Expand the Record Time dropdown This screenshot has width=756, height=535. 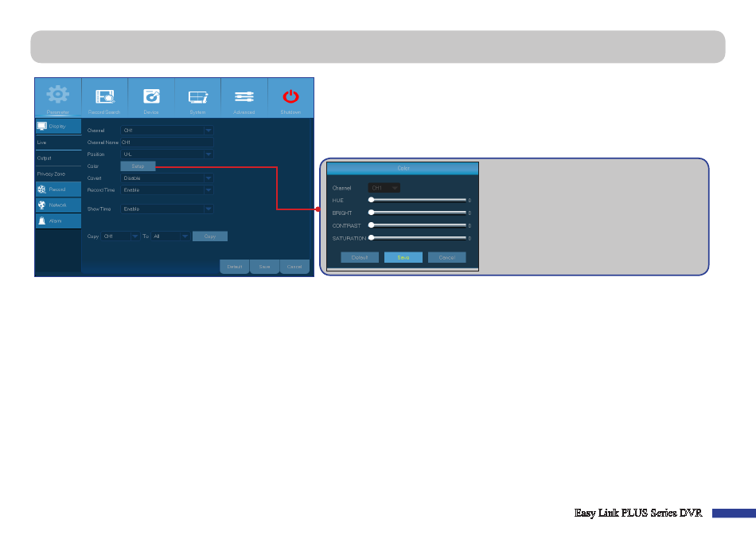pos(167,190)
